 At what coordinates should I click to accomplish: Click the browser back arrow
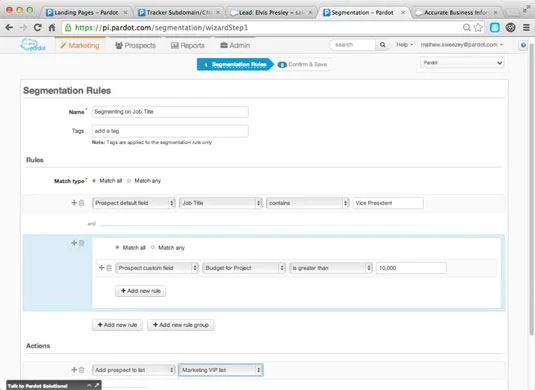pyautogui.click(x=9, y=28)
